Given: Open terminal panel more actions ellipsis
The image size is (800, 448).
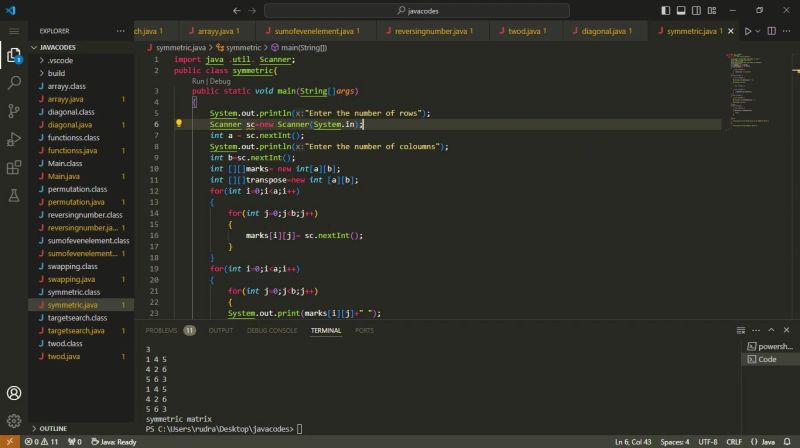Looking at the screenshot, I should point(756,330).
